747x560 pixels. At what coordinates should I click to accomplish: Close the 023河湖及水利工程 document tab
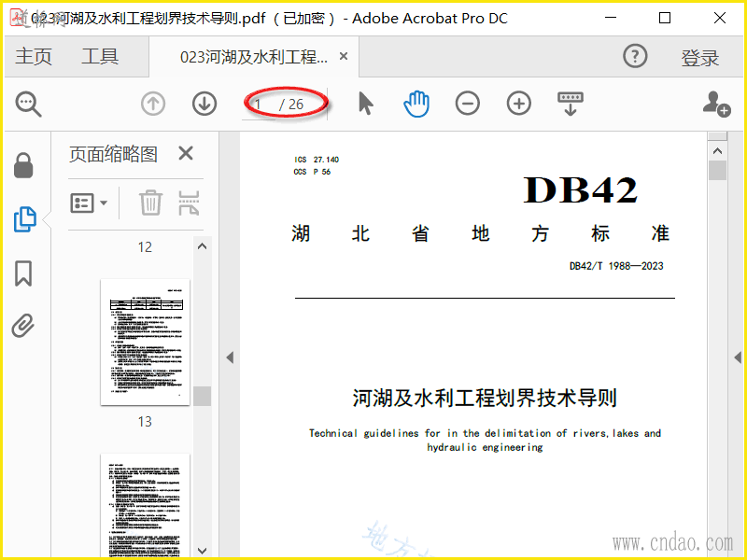point(344,56)
